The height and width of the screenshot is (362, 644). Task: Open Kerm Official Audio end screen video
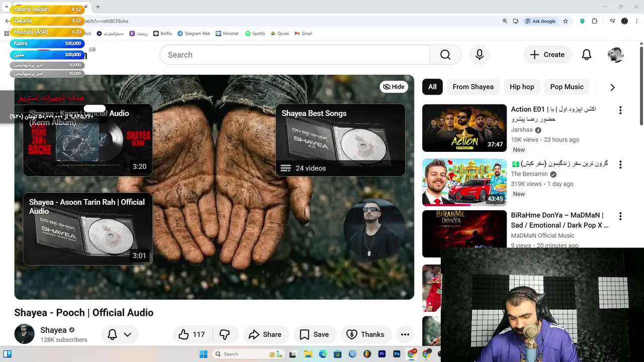(88, 140)
